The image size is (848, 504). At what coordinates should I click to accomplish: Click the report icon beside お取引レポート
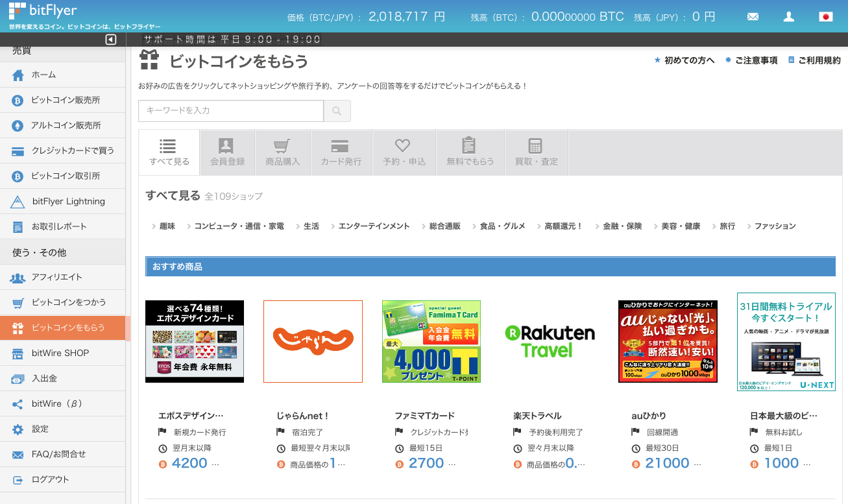pyautogui.click(x=18, y=227)
